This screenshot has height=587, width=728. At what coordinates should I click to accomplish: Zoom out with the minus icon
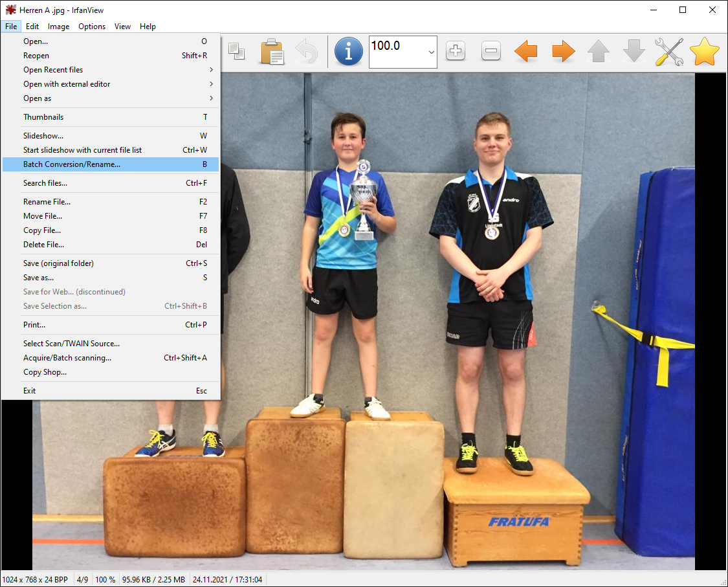[x=491, y=51]
